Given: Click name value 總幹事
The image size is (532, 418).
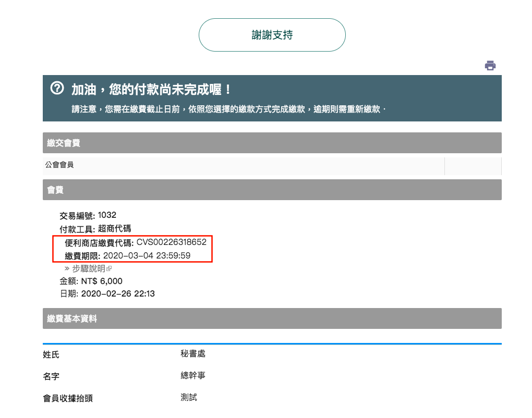Looking at the screenshot, I should tap(192, 375).
